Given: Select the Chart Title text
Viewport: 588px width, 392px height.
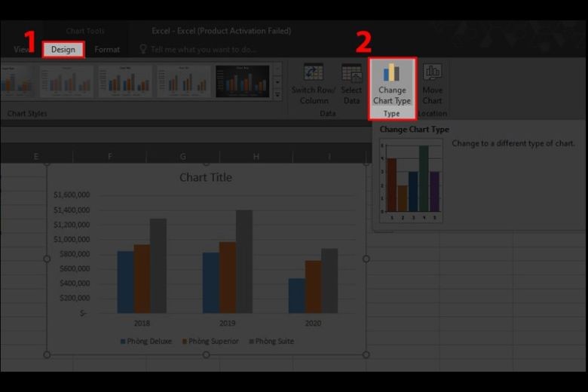Looking at the screenshot, I should [206, 177].
